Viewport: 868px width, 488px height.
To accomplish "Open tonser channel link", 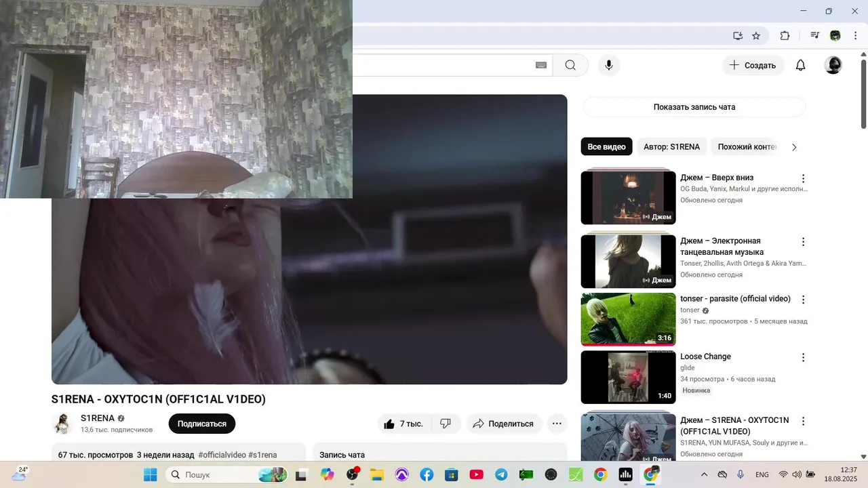I will pyautogui.click(x=690, y=310).
